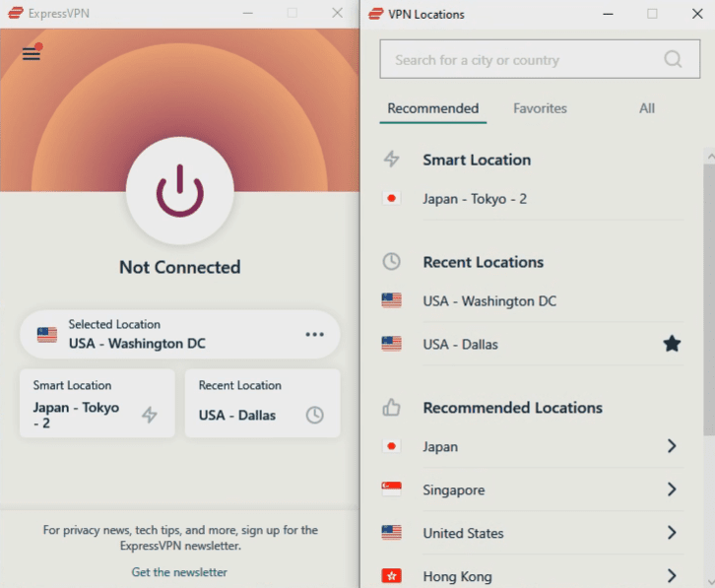Click the ExpressVPN logo in main window title
This screenshot has height=588, width=715.
pyautogui.click(x=15, y=13)
